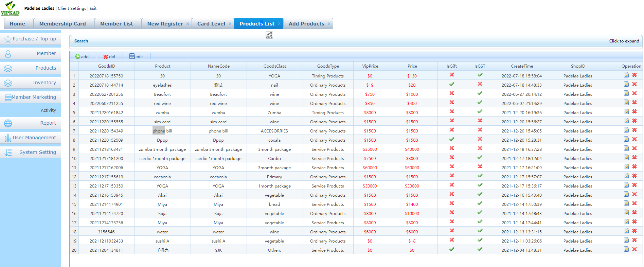Switch to the Member List tab

pos(116,24)
